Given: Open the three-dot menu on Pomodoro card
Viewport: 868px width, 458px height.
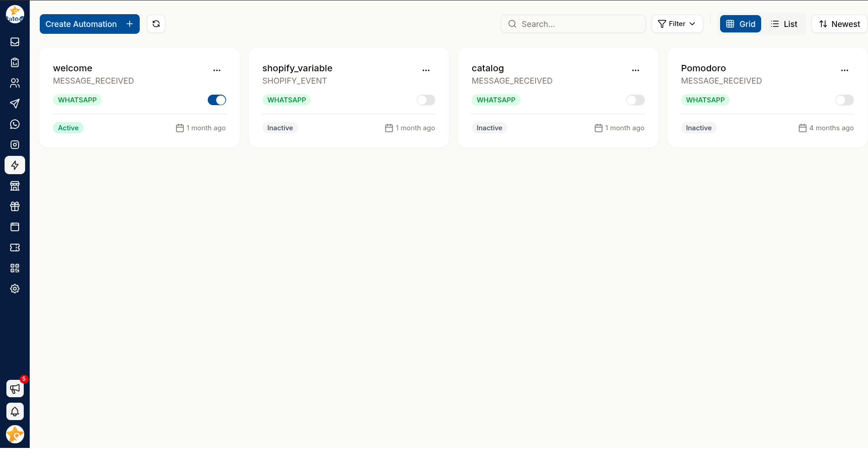Looking at the screenshot, I should [x=845, y=70].
